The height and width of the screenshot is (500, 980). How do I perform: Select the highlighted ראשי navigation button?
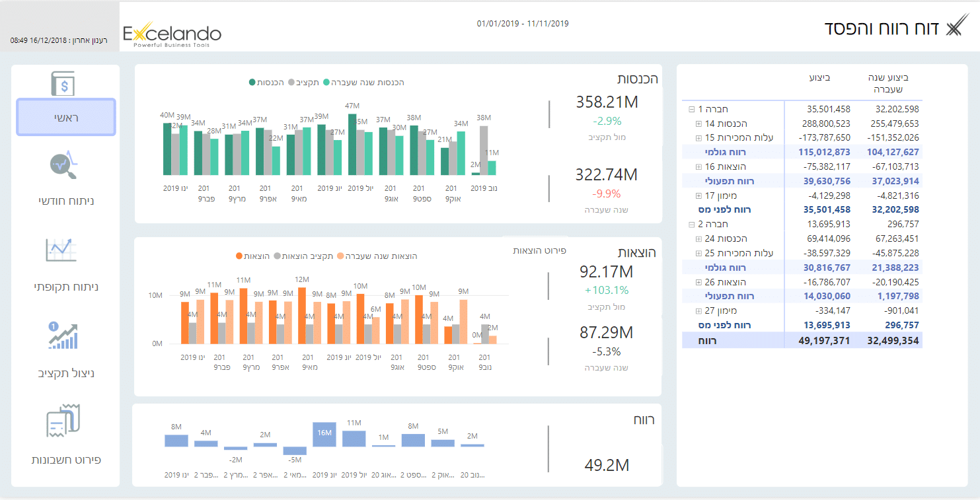coord(66,118)
